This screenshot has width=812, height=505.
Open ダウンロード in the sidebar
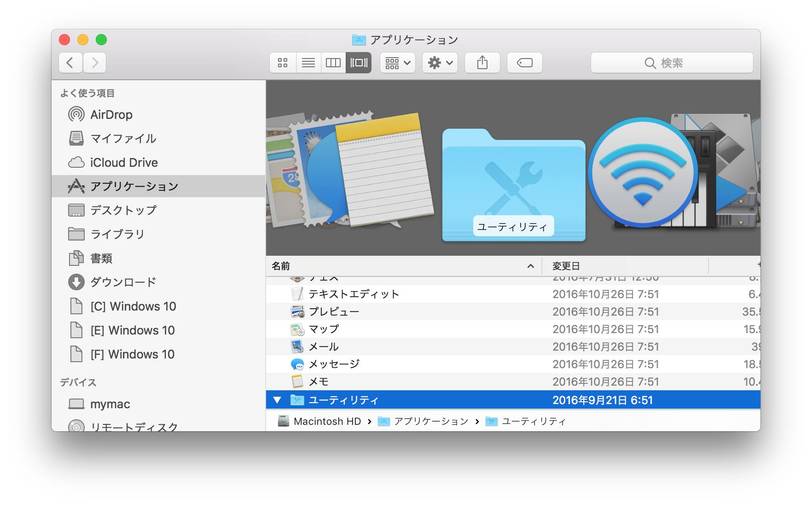tap(158, 282)
